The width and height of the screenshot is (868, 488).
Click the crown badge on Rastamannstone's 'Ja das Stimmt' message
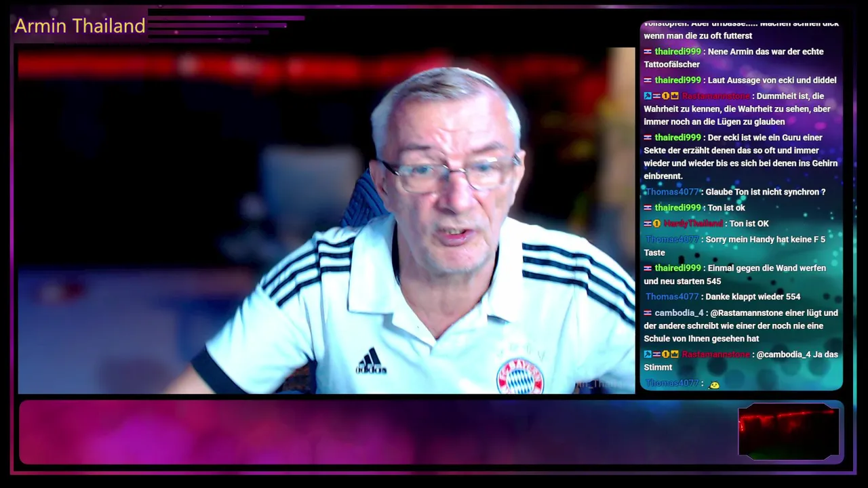[x=675, y=354]
